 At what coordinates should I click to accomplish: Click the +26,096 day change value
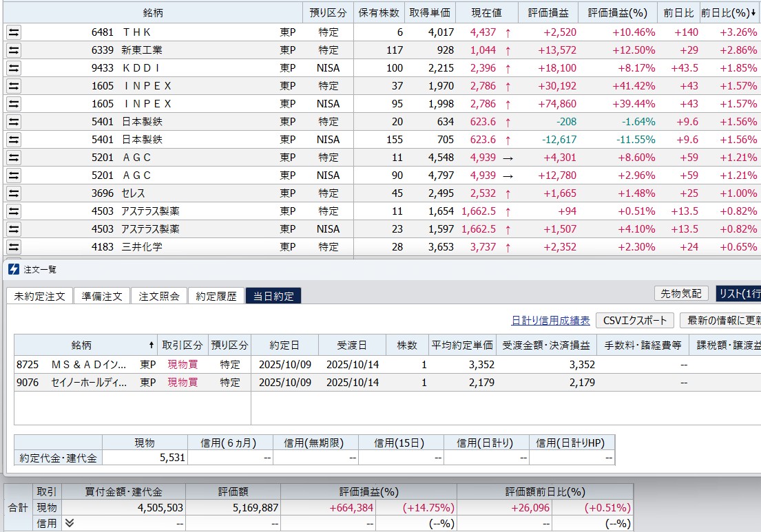[530, 508]
